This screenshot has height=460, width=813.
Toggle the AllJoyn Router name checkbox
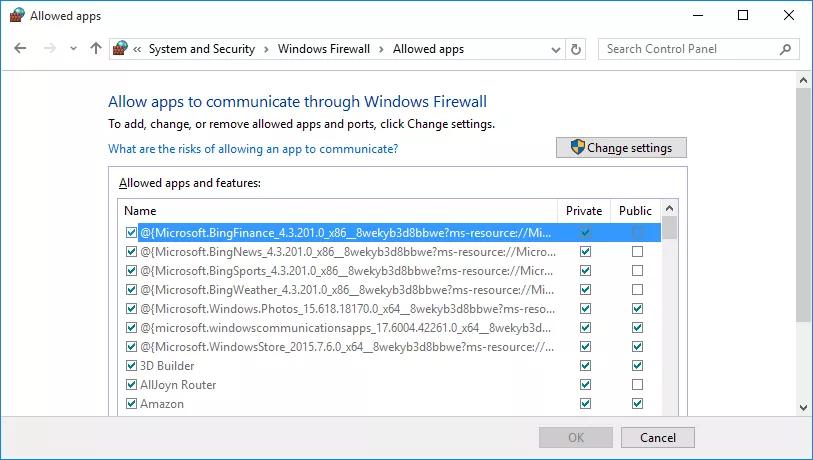coord(131,385)
